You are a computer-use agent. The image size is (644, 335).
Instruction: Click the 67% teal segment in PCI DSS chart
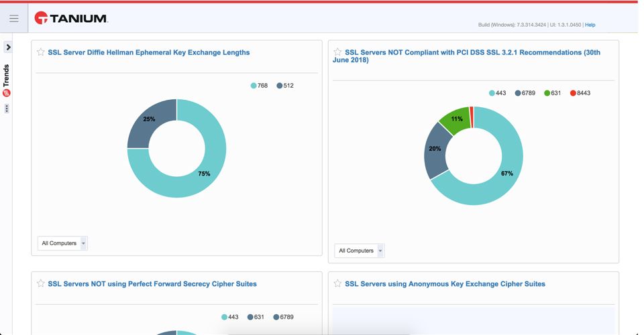pyautogui.click(x=507, y=174)
